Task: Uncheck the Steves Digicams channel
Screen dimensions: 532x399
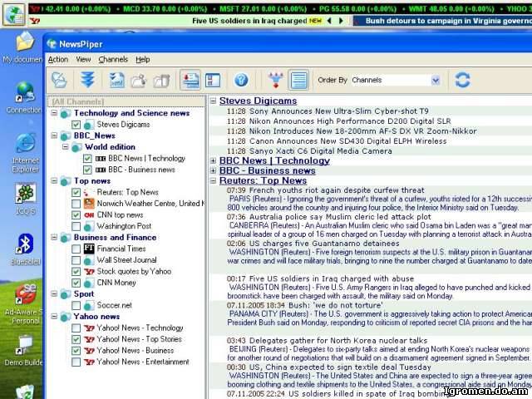Action: tap(76, 125)
